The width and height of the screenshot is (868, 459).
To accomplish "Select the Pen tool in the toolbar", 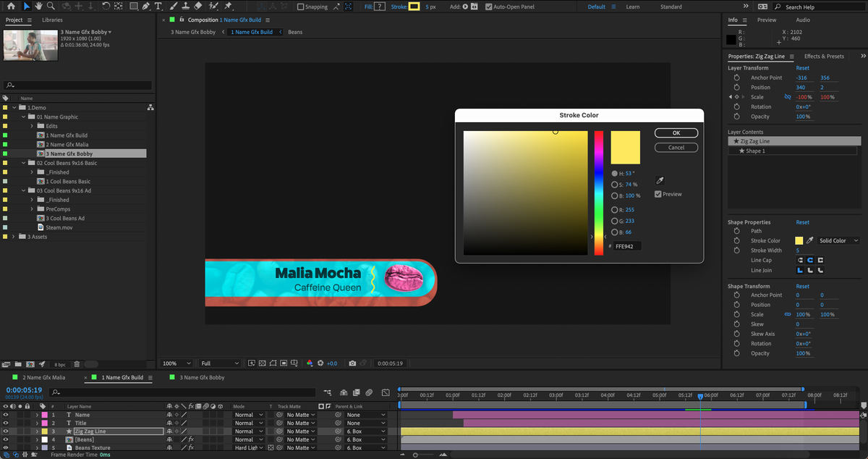I will [145, 7].
